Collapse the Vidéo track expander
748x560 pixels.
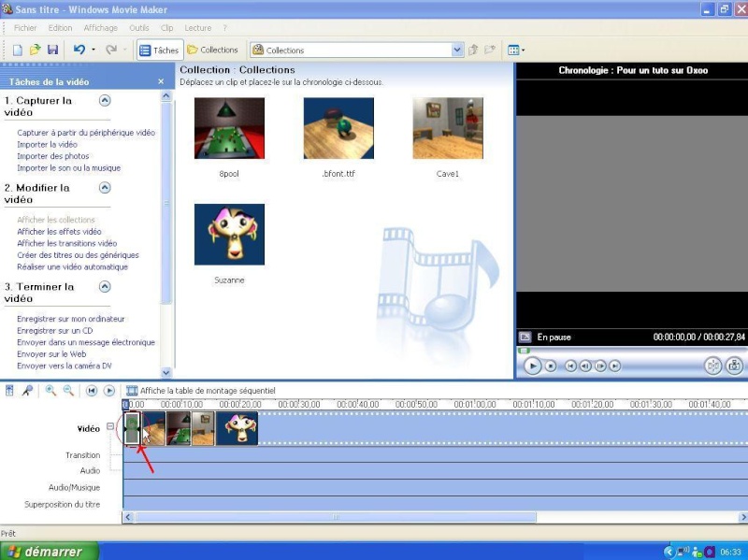pyautogui.click(x=110, y=426)
